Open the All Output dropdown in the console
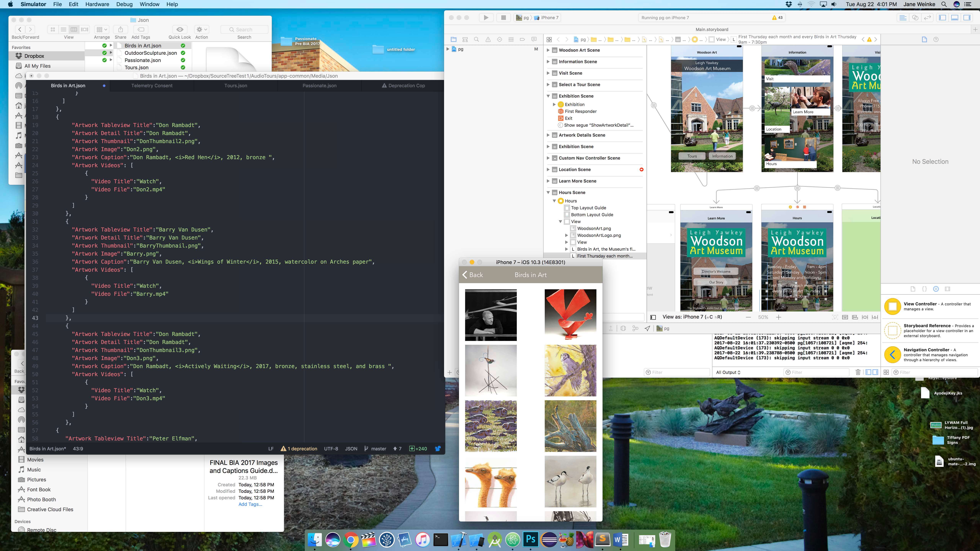 728,372
